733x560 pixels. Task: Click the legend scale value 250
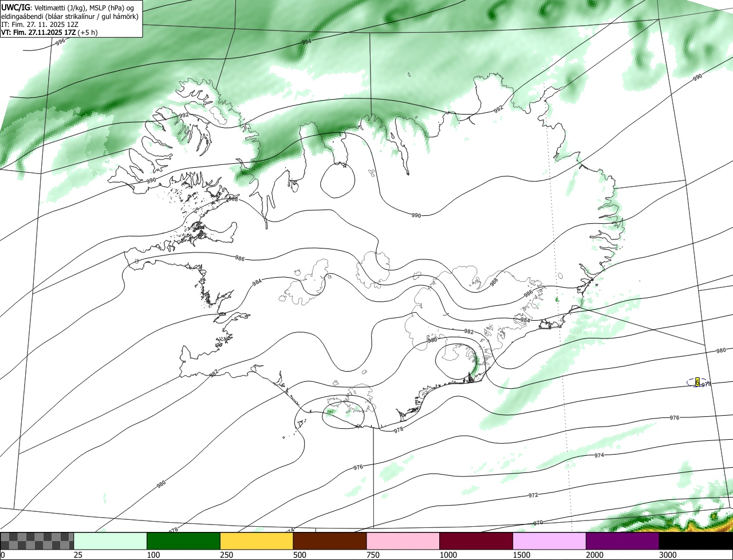(226, 555)
